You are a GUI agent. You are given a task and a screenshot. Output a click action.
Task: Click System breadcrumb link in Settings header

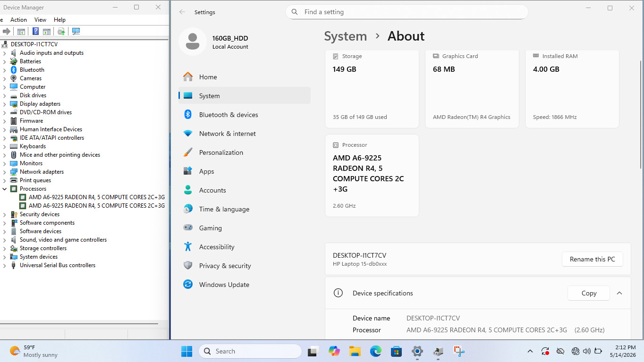click(346, 36)
